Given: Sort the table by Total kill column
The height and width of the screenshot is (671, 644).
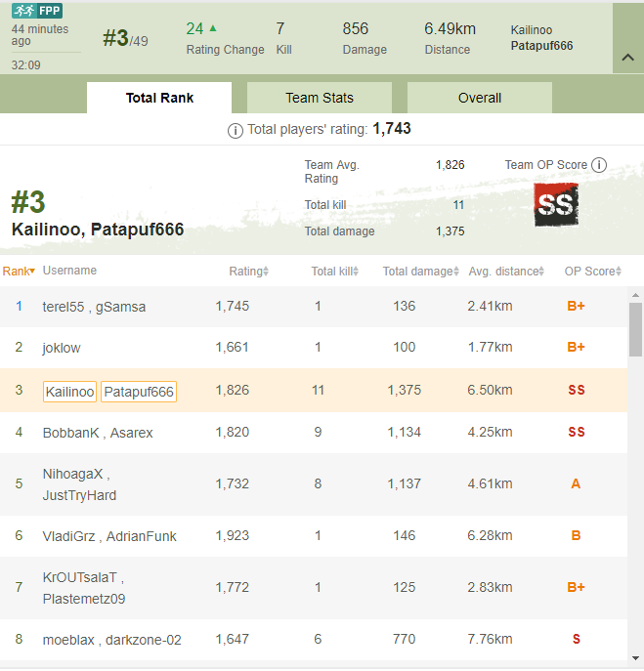Looking at the screenshot, I should (334, 271).
